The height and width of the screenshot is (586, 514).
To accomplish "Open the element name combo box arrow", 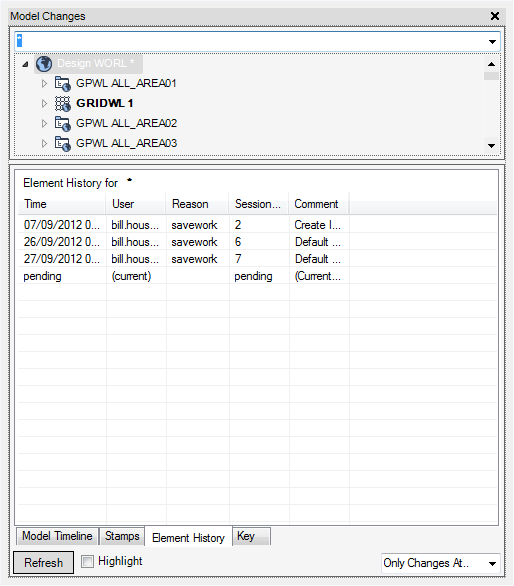I will pos(492,41).
